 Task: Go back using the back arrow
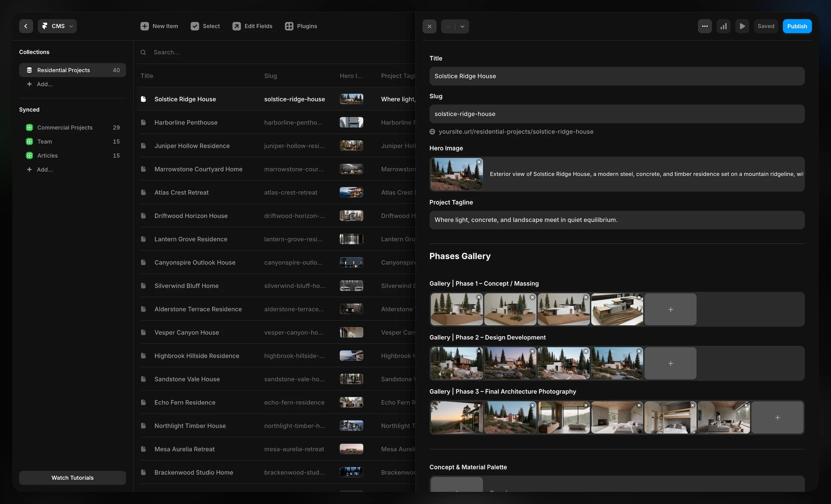point(26,26)
